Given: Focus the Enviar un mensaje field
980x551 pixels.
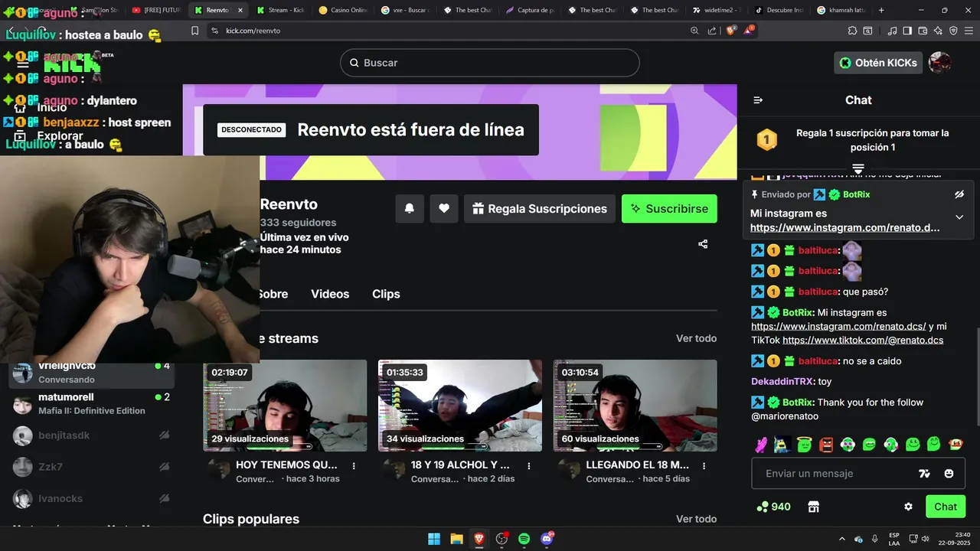Looking at the screenshot, I should (x=835, y=474).
